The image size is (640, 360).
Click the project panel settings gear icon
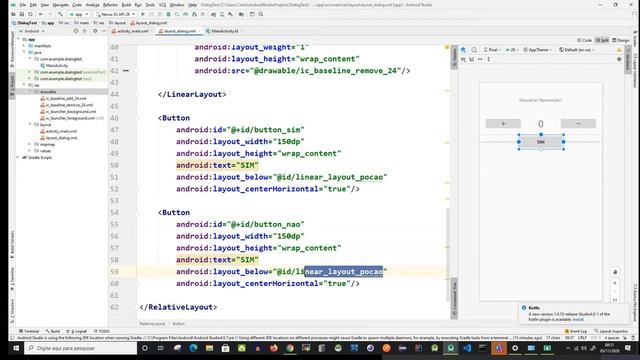95,31
